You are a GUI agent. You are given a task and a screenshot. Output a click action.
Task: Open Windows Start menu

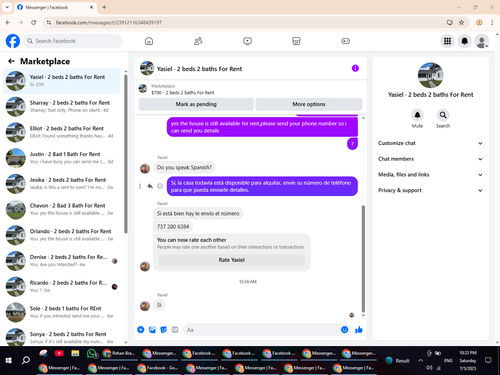(x=9, y=360)
